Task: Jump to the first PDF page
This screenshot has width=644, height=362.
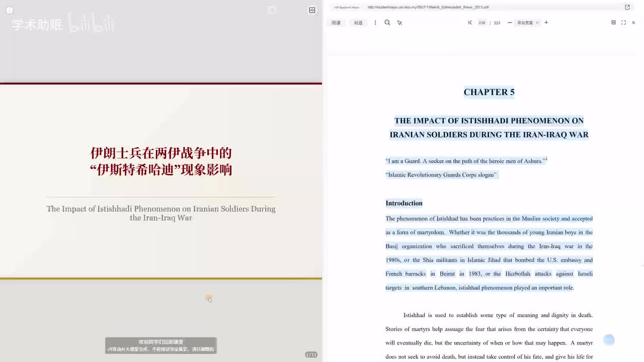Action: 470,23
